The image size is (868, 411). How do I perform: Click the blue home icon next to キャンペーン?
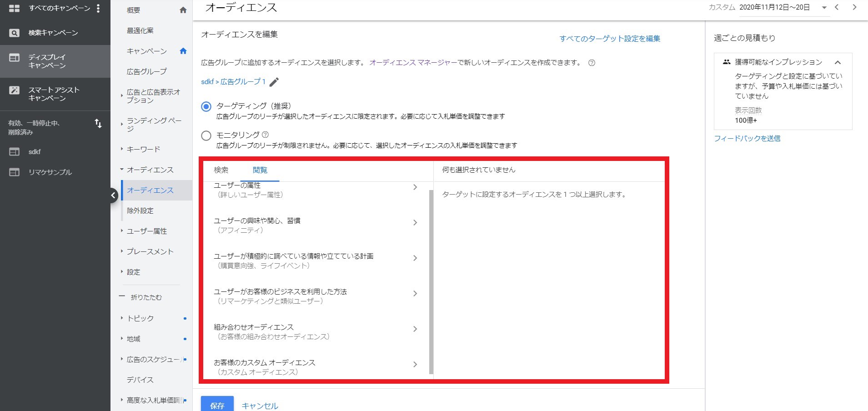pyautogui.click(x=183, y=51)
